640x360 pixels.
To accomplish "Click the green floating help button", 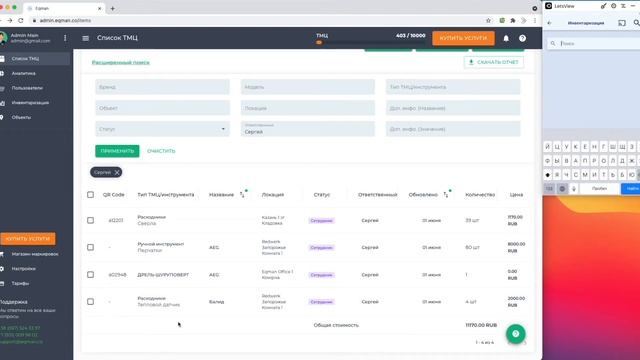I will tap(516, 334).
